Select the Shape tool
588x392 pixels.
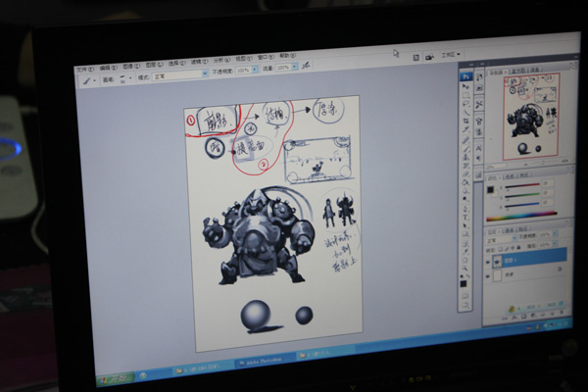pyautogui.click(x=465, y=234)
